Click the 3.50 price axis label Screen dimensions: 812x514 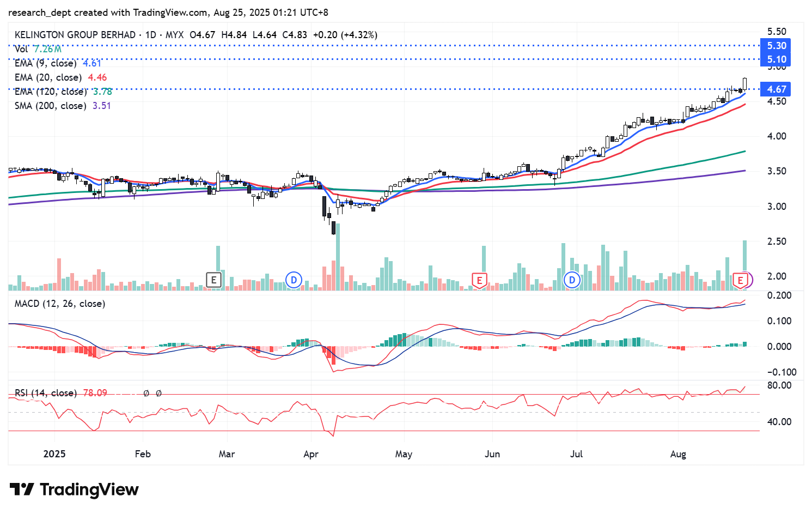777,171
